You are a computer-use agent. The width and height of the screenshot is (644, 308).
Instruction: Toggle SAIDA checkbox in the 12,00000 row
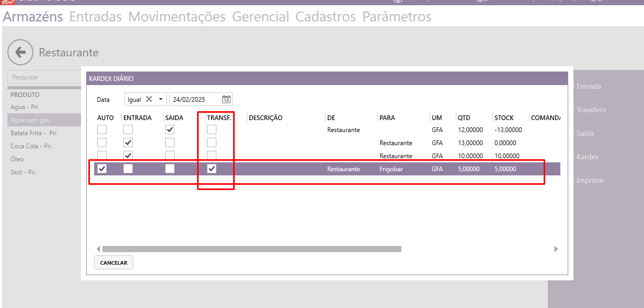pyautogui.click(x=170, y=129)
